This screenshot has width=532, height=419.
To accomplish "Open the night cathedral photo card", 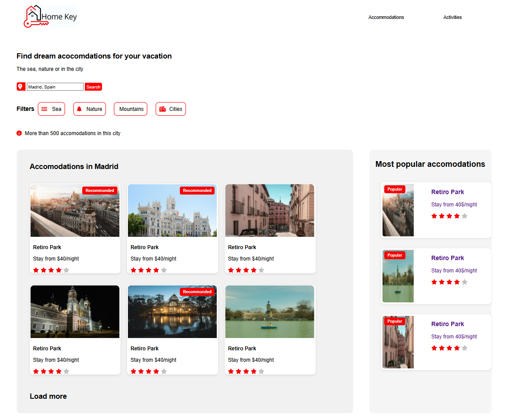I will coord(75,330).
